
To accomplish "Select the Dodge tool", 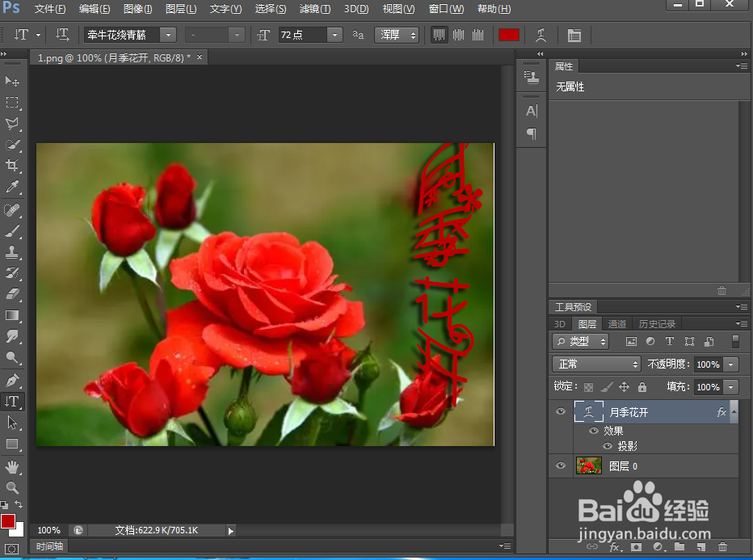I will coord(12,357).
